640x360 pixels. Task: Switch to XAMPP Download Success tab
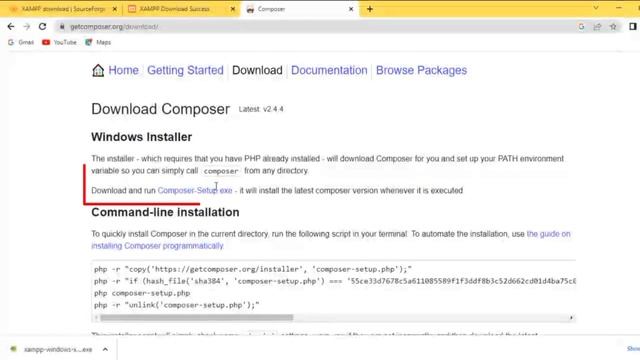(x=180, y=9)
